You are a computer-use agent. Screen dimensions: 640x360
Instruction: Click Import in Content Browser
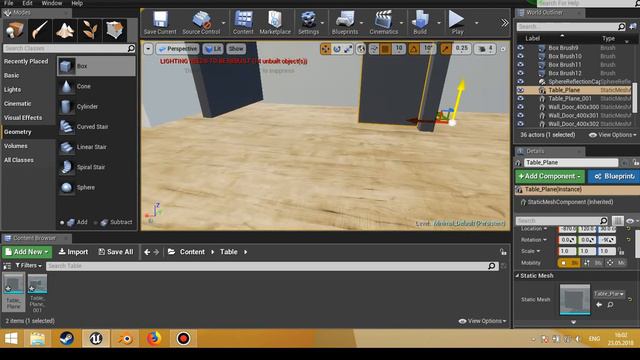coord(73,252)
